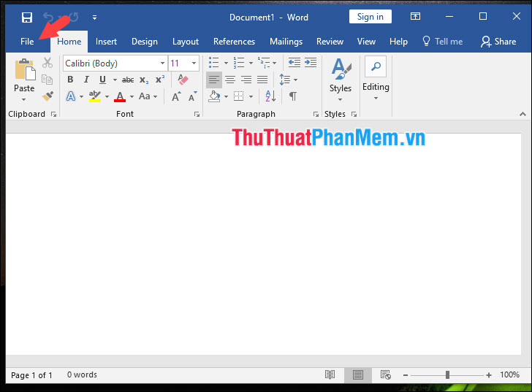532x392 pixels.
Task: Click the zoom slider handle
Action: pyautogui.click(x=447, y=374)
